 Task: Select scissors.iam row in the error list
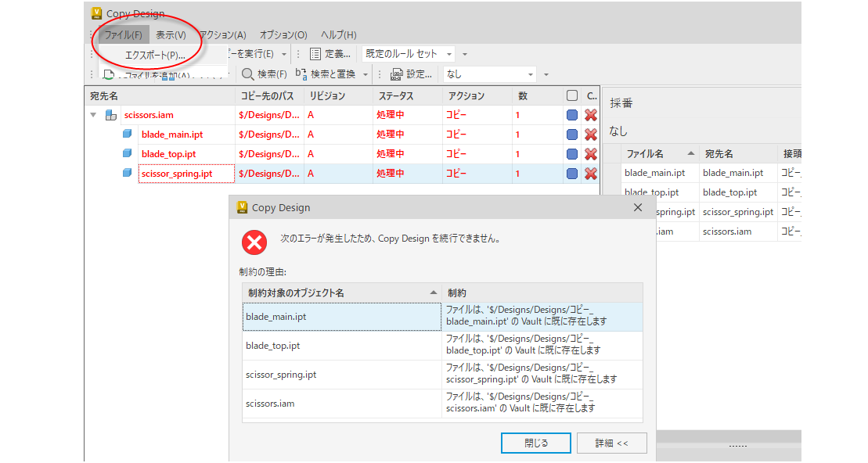click(442, 404)
